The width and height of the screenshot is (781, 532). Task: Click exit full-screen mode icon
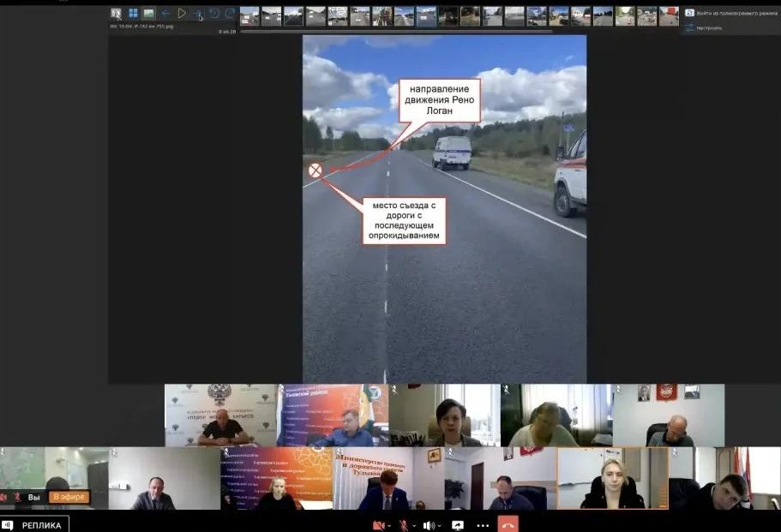click(x=689, y=13)
